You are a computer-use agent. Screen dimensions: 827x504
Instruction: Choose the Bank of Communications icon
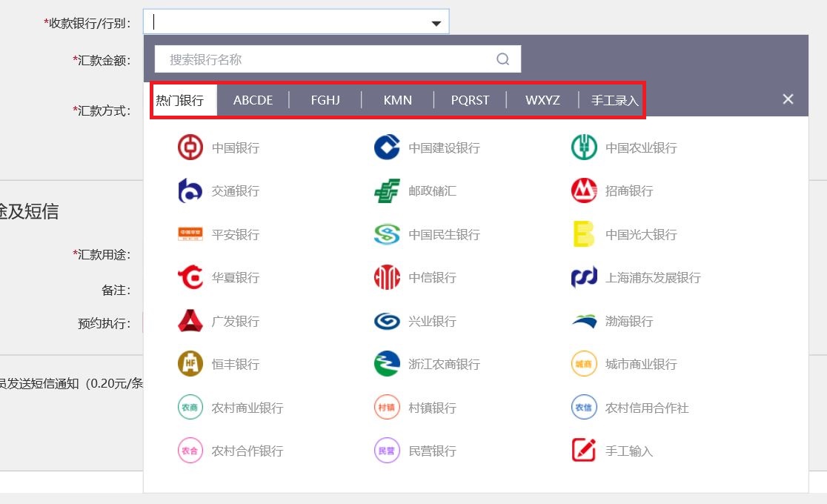coord(190,191)
